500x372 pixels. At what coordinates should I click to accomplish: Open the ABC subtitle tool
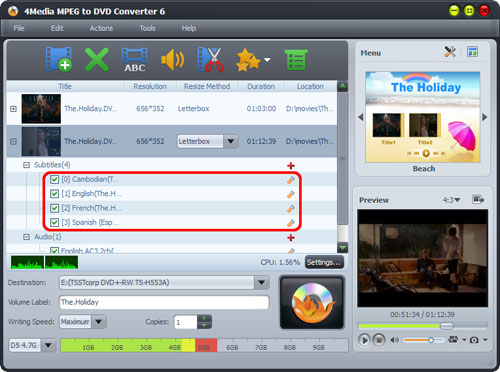click(135, 60)
